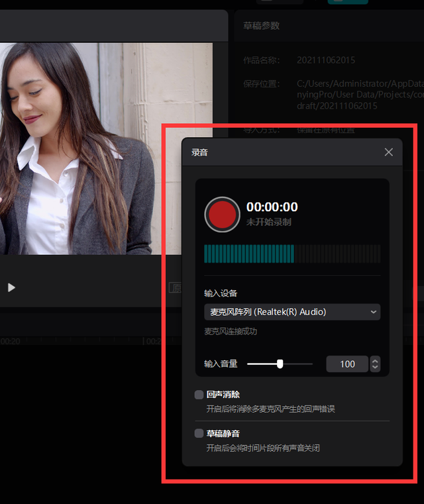
Task: Decrease input volume with stepper down arrow
Action: (376, 368)
